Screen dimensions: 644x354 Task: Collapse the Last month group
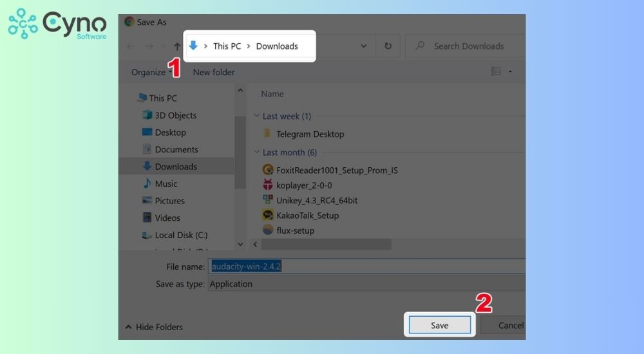tap(257, 152)
